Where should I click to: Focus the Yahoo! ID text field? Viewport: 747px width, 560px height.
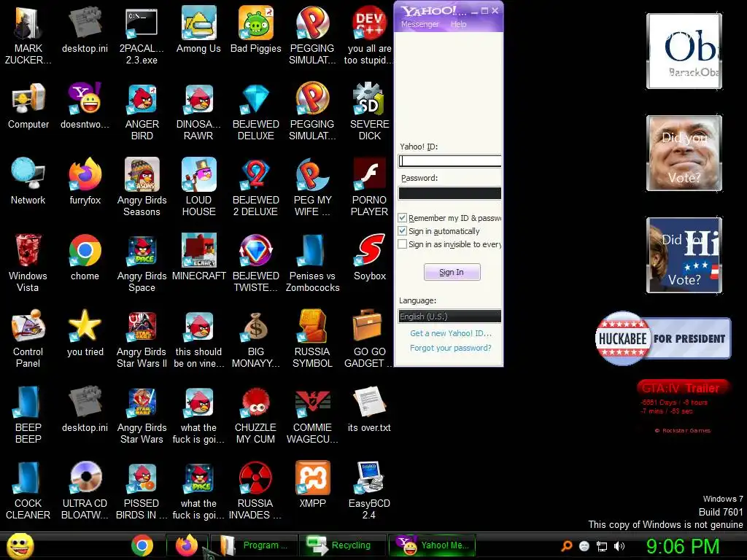coord(449,161)
